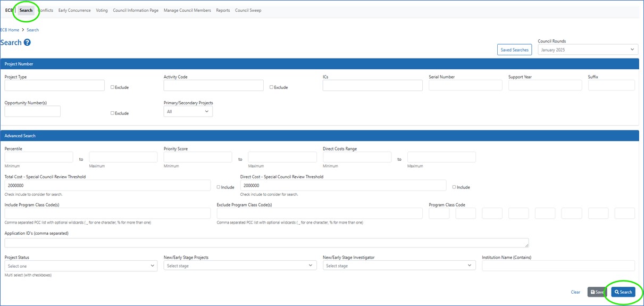
Task: Edit Total Cost Special Council Review Threshold
Action: tap(107, 185)
